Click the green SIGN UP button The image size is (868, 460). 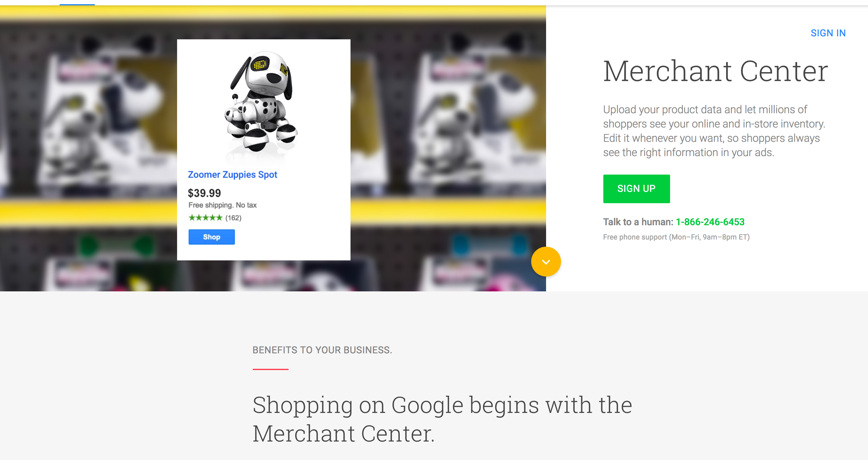(636, 189)
